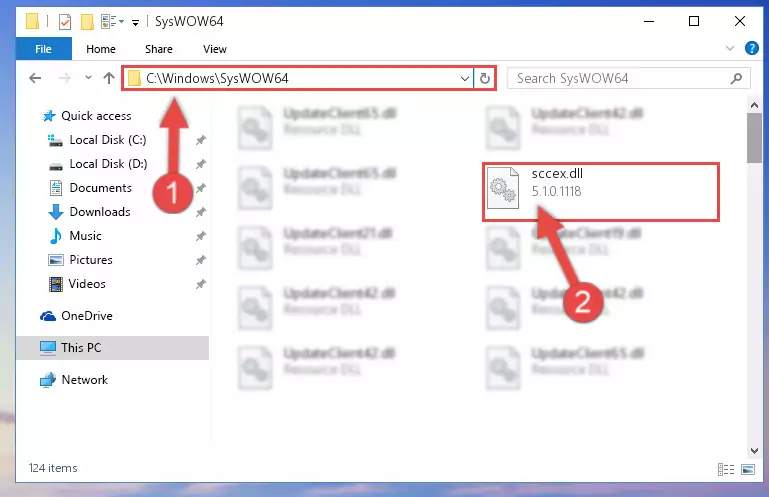The width and height of the screenshot is (769, 497).
Task: Switch to Large icons view in the status bar
Action: point(748,470)
